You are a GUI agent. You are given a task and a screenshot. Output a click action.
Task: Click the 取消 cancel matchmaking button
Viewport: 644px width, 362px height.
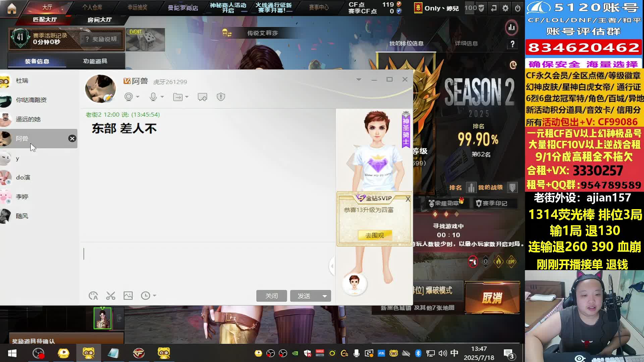pos(492,298)
